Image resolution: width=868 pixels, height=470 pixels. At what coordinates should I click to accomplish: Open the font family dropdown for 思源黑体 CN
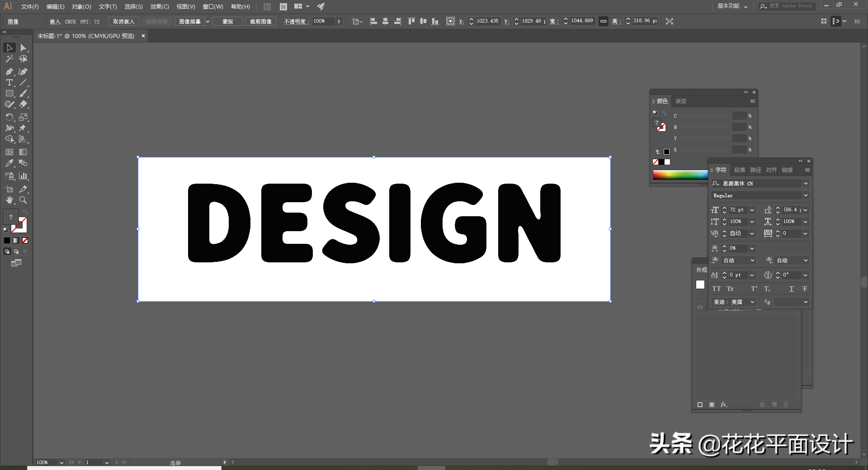[806, 183]
